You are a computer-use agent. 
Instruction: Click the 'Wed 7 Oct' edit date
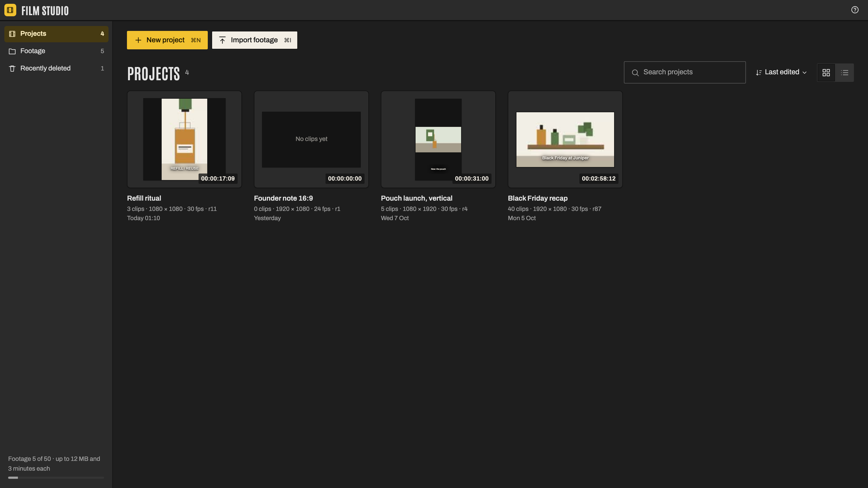(395, 218)
